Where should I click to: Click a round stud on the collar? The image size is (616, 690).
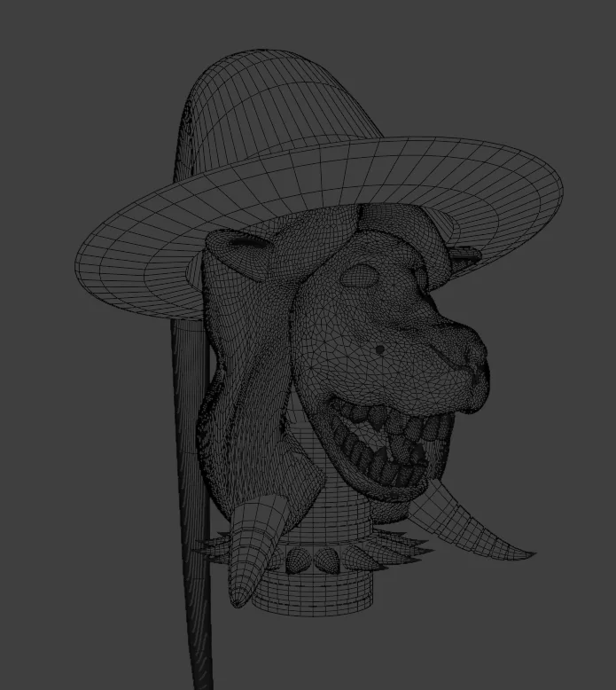pos(298,561)
